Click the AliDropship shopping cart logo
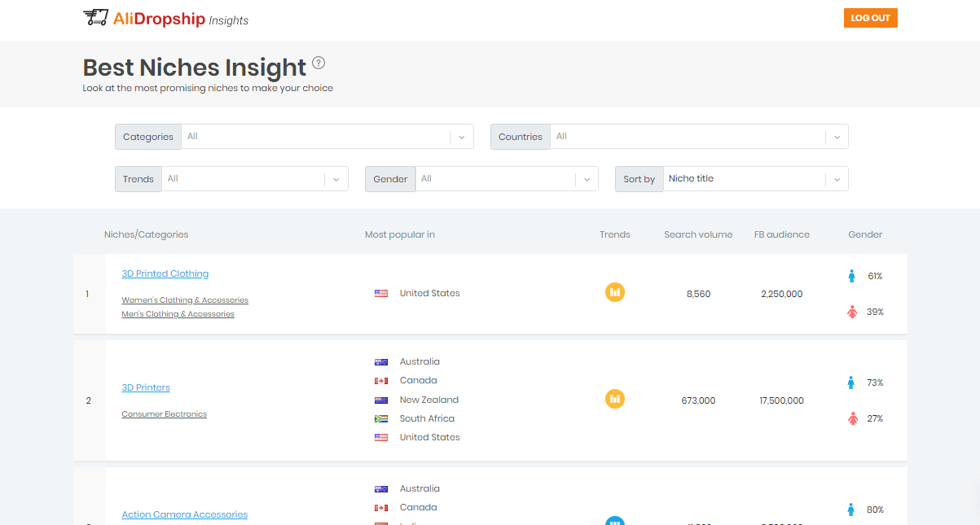 click(x=95, y=18)
